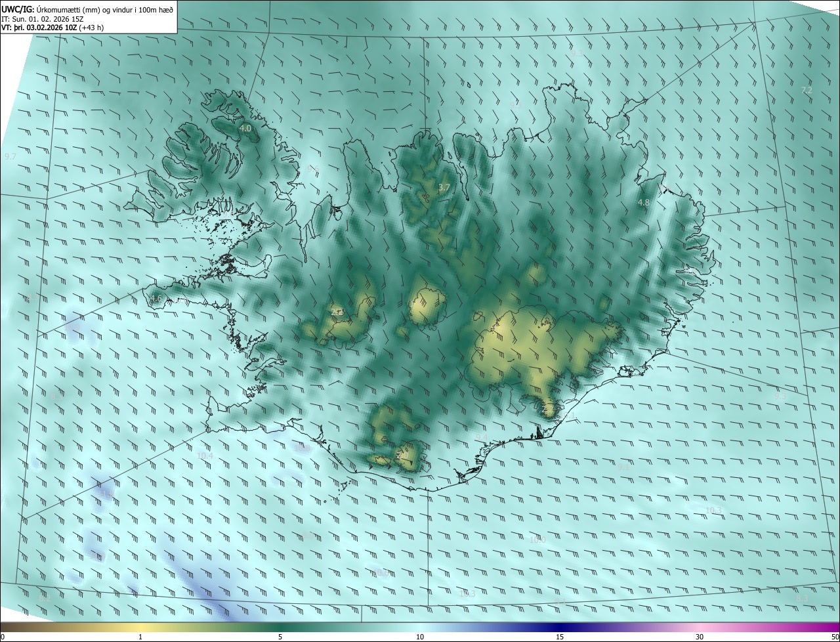
Task: Pick the yellow segment of the color scale
Action: (x=140, y=627)
